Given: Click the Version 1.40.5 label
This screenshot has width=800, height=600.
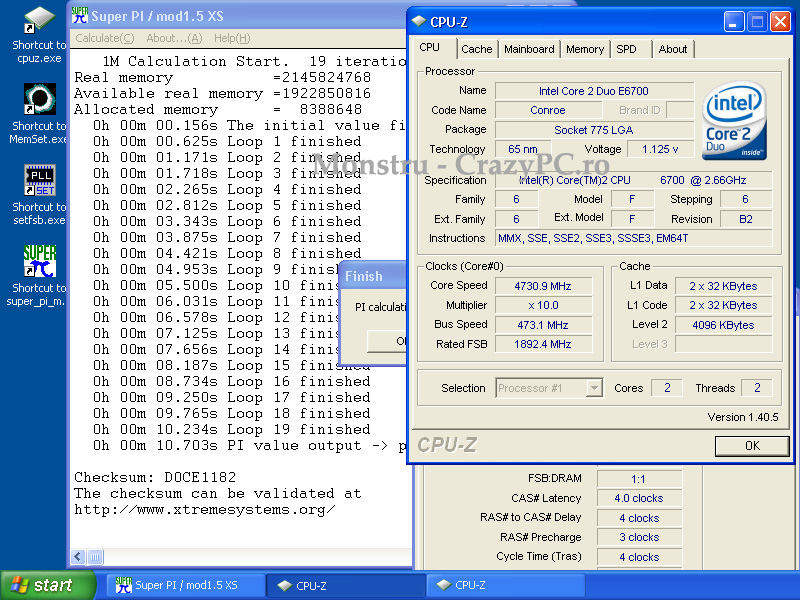Looking at the screenshot, I should [x=743, y=417].
